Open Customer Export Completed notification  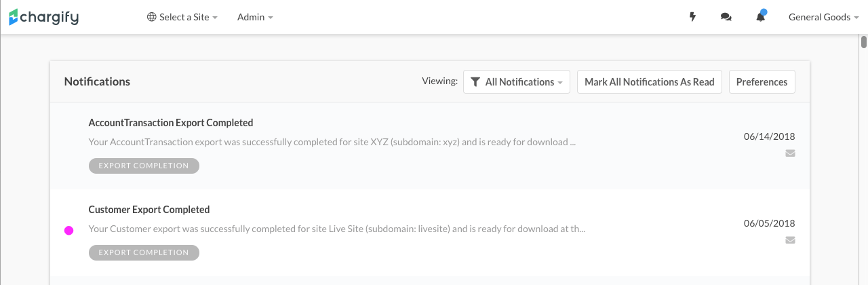pyautogui.click(x=149, y=210)
